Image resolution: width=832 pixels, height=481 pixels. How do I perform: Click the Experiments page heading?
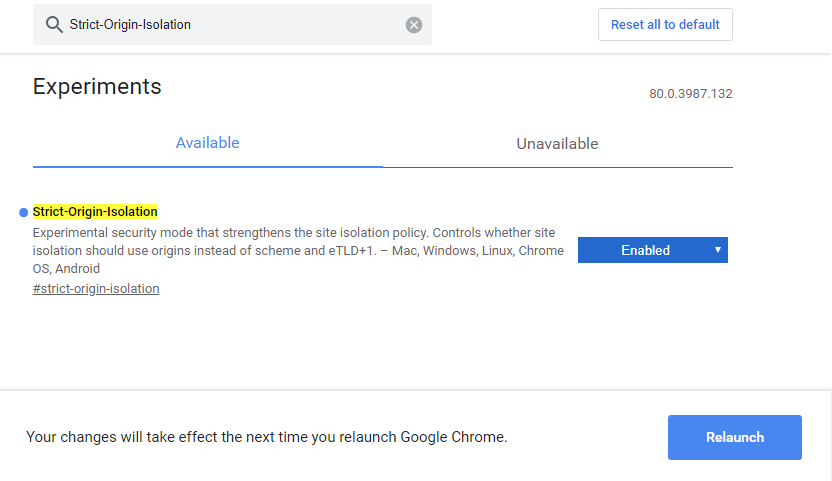pos(97,86)
